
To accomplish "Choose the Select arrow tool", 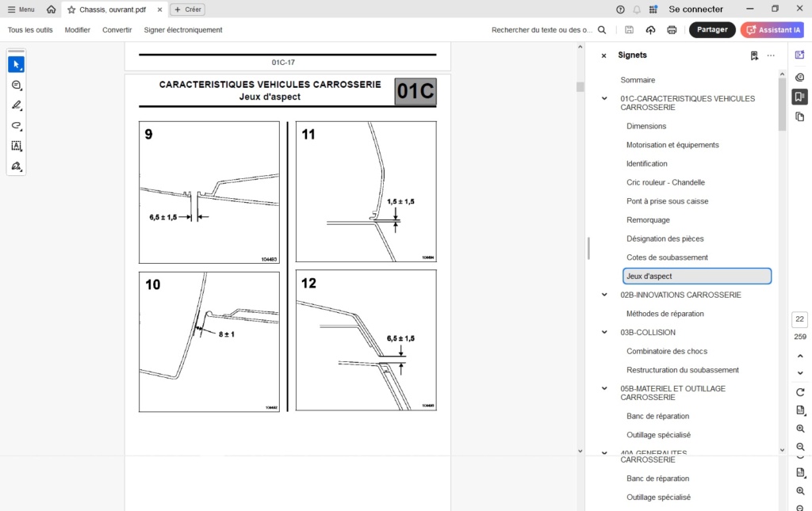I will pyautogui.click(x=16, y=65).
